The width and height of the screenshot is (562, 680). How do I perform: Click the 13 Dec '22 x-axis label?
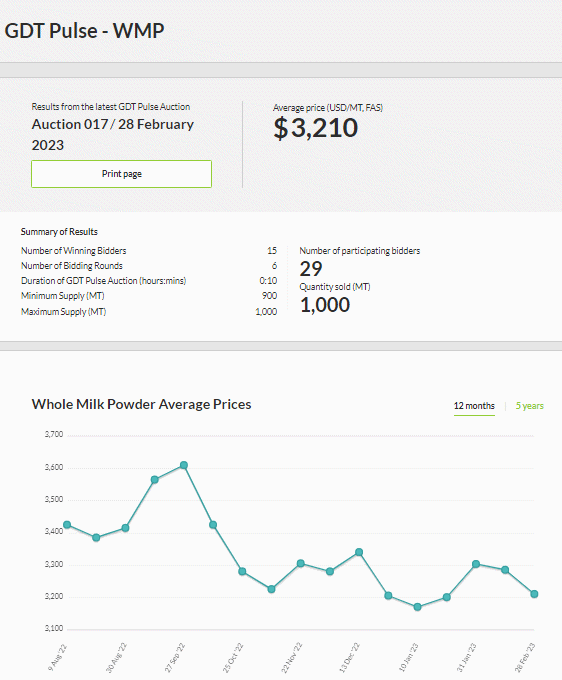point(350,657)
